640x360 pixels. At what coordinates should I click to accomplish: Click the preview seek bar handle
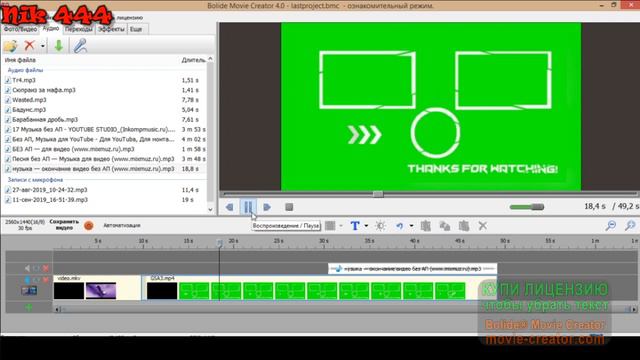pos(378,194)
